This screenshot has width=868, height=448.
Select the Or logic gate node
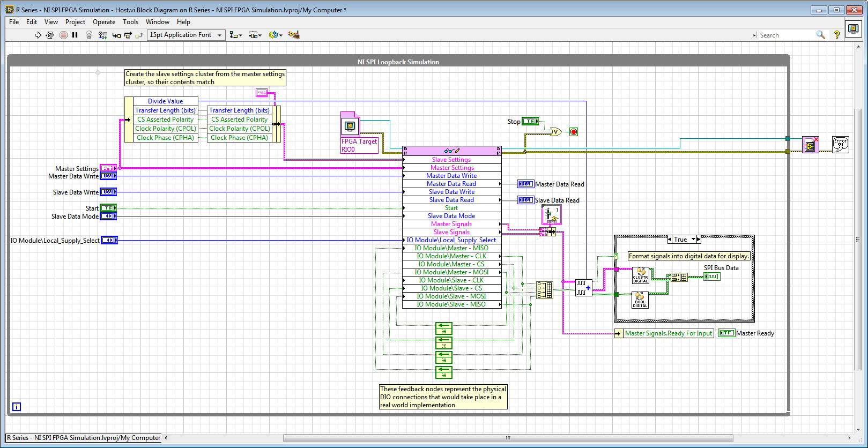tap(556, 132)
